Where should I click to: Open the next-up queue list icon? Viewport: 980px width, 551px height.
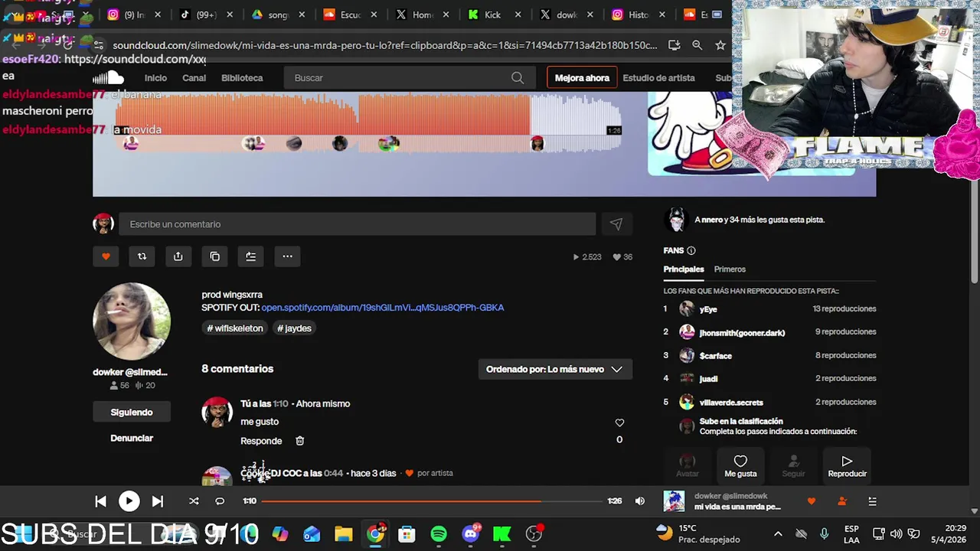(872, 501)
